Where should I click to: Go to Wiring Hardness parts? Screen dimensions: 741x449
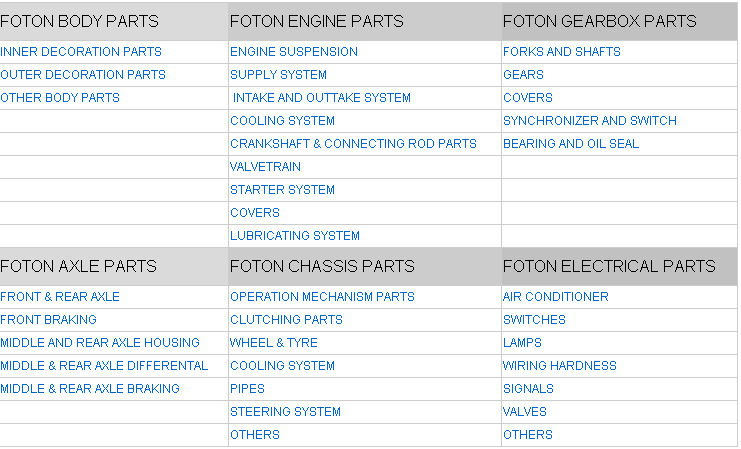(560, 366)
